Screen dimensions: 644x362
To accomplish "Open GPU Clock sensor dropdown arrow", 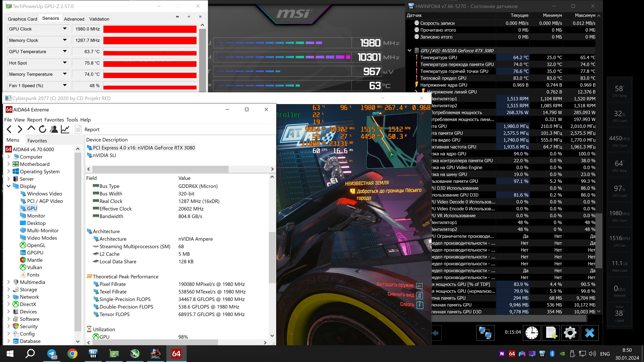I will (65, 29).
